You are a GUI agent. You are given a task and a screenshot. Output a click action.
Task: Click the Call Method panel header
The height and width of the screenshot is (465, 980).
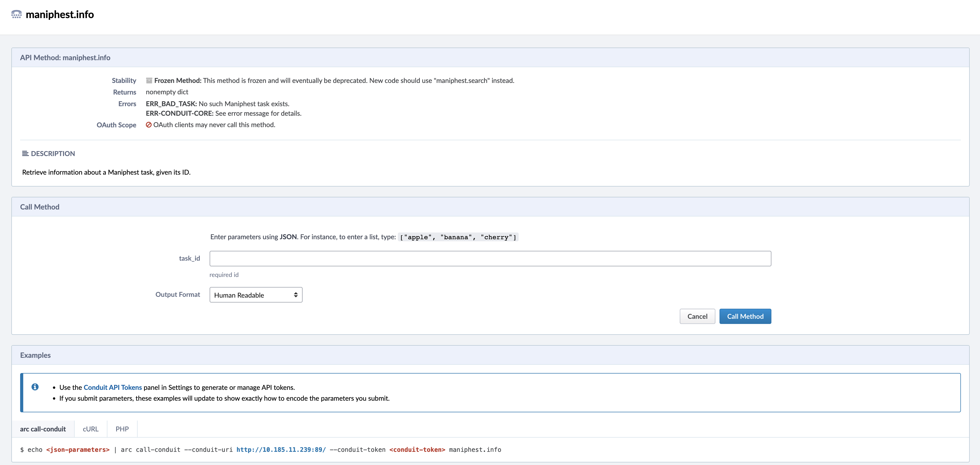[x=39, y=206]
